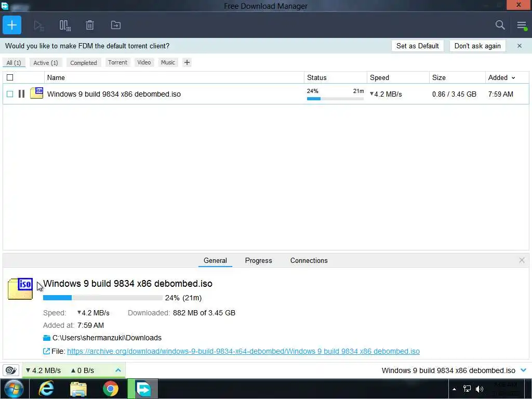Click the 0 B/s upload speed in status bar

[x=83, y=370]
